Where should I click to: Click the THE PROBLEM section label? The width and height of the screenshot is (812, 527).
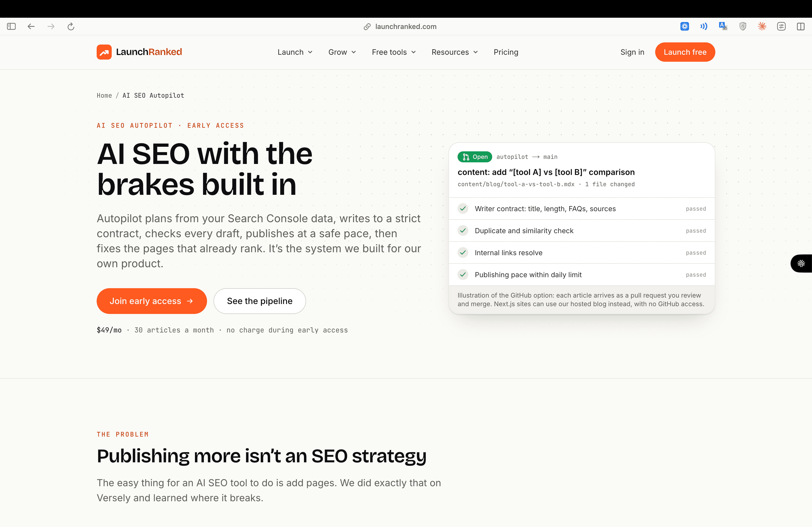pos(123,434)
